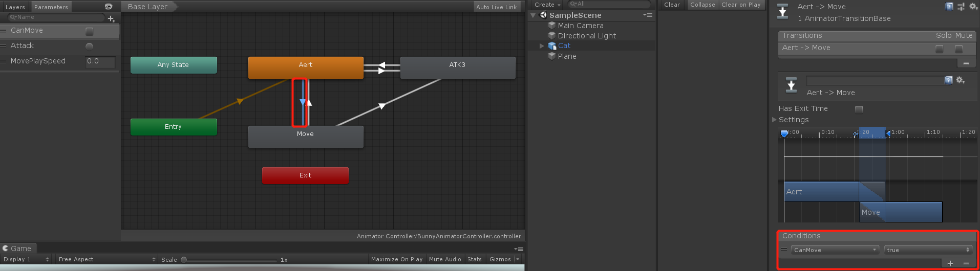Open the transition section gear menu
The width and height of the screenshot is (980, 271).
point(961,80)
